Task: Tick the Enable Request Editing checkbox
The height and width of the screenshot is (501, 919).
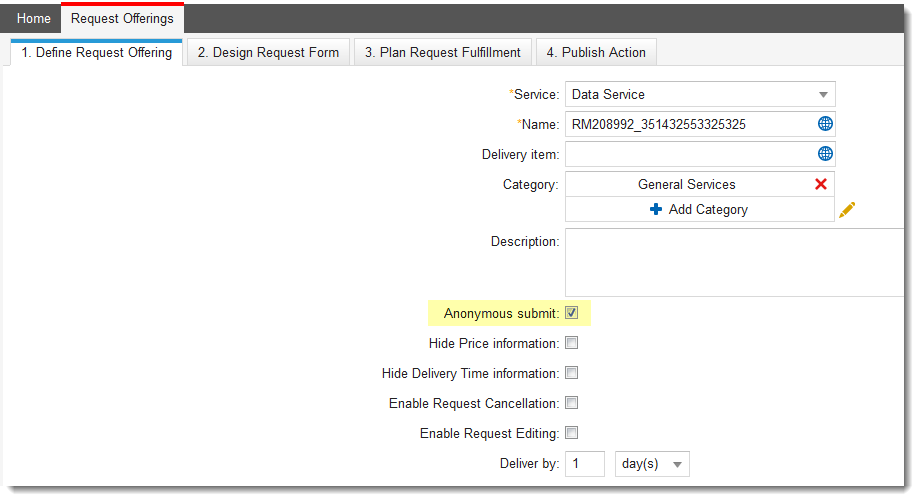Action: pyautogui.click(x=572, y=433)
